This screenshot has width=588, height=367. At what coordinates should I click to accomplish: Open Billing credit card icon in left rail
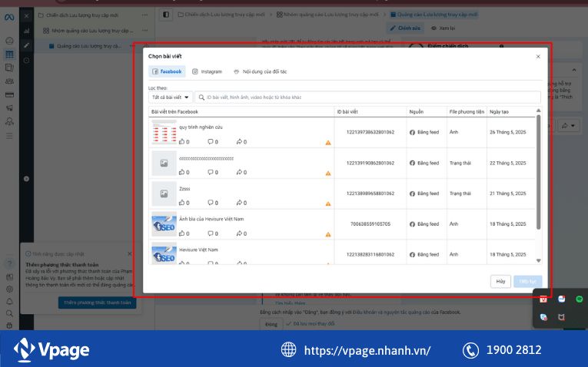9,94
